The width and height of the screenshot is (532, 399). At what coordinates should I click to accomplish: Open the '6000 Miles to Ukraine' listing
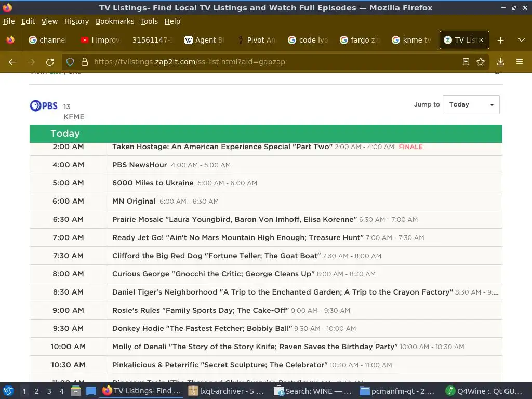click(153, 183)
